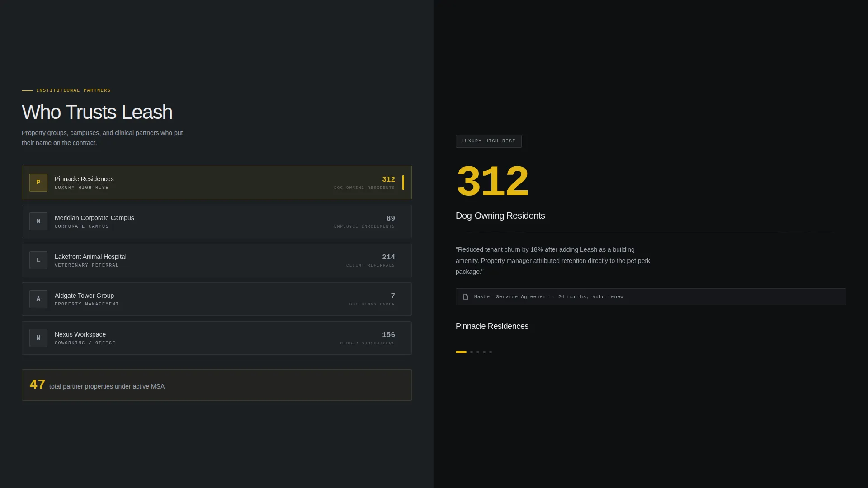The height and width of the screenshot is (488, 868).
Task: Open the Lakefront Animal Hospital partner name
Action: point(90,257)
